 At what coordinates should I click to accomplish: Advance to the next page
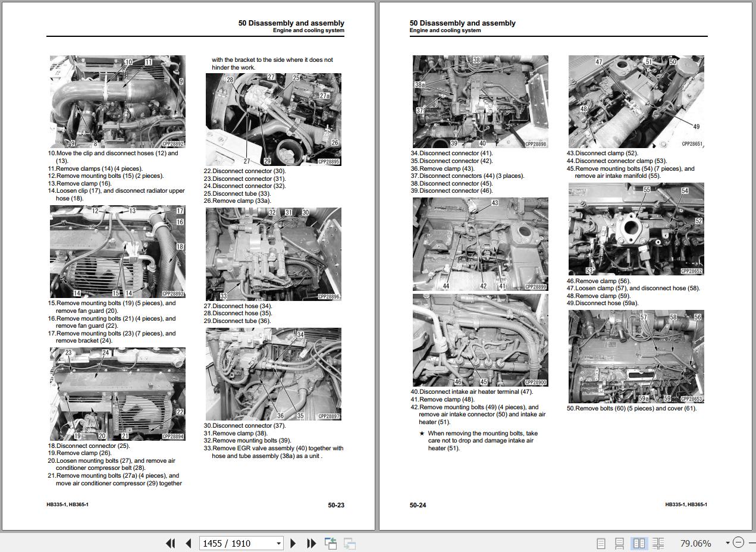point(293,543)
